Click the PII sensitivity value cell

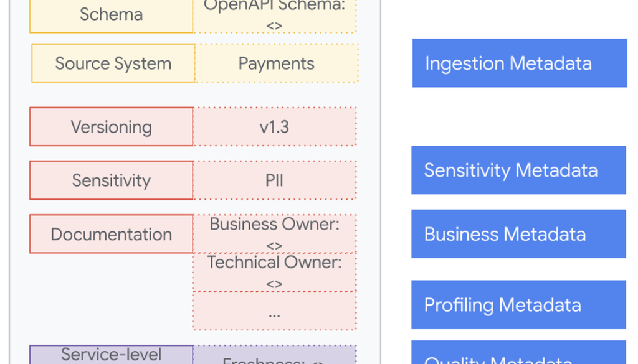click(x=275, y=180)
